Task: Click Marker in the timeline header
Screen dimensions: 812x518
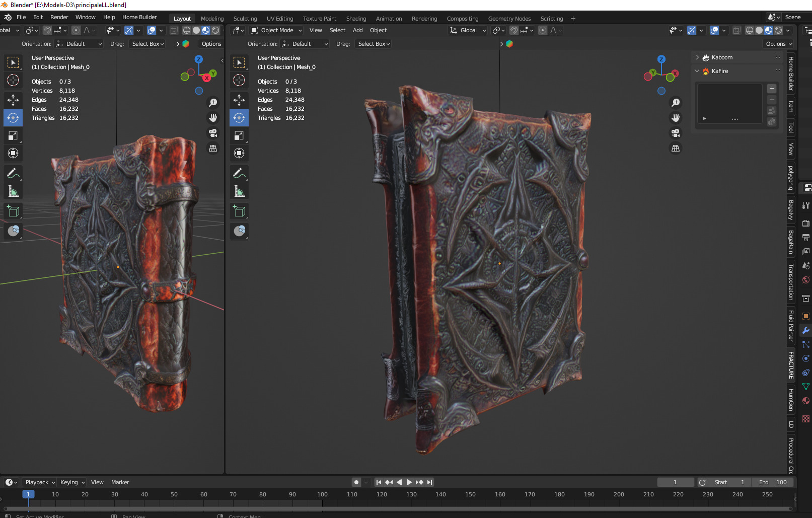Action: 120,482
